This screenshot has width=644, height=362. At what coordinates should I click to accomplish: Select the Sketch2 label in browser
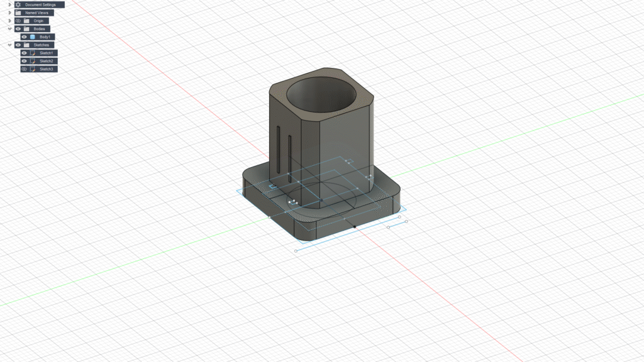pyautogui.click(x=47, y=61)
